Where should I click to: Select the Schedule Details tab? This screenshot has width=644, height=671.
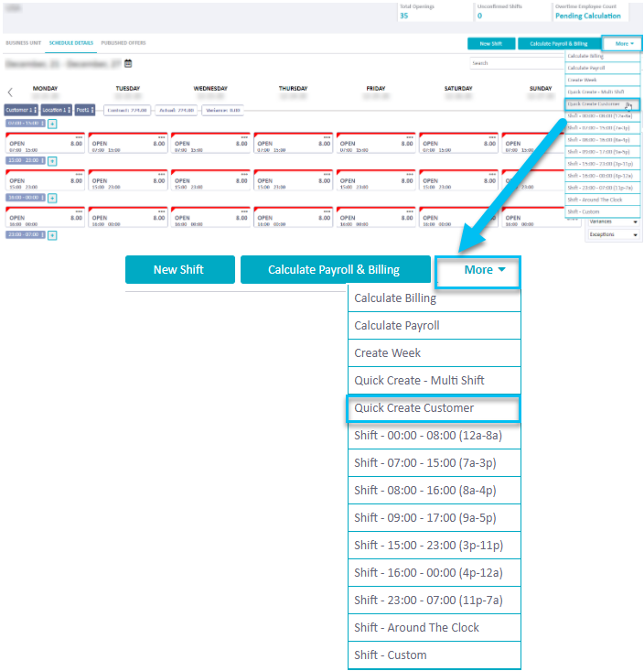(71, 43)
